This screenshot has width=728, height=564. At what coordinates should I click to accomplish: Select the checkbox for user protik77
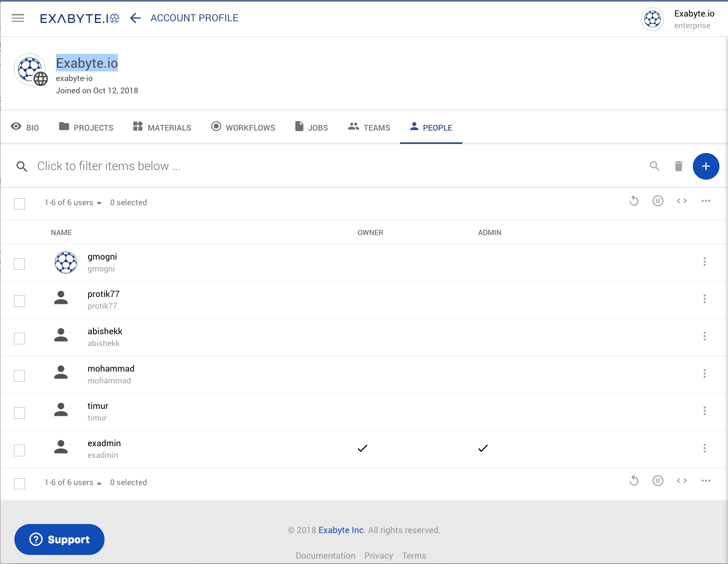point(19,301)
